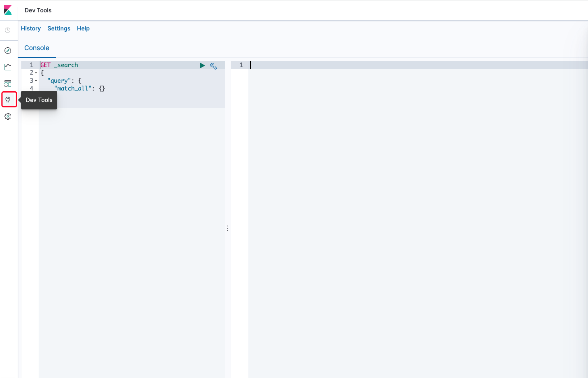Open the Dashboard icon in the sidebar
588x378 pixels.
pyautogui.click(x=8, y=83)
